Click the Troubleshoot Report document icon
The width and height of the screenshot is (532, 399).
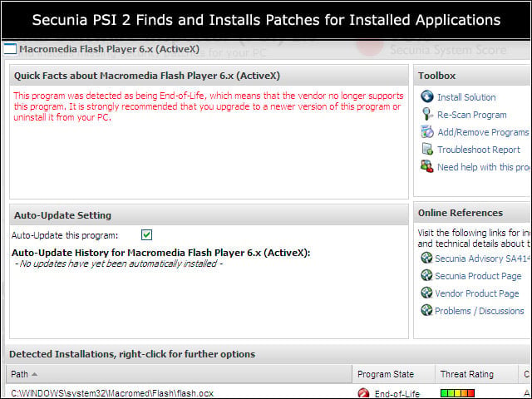[x=427, y=149]
